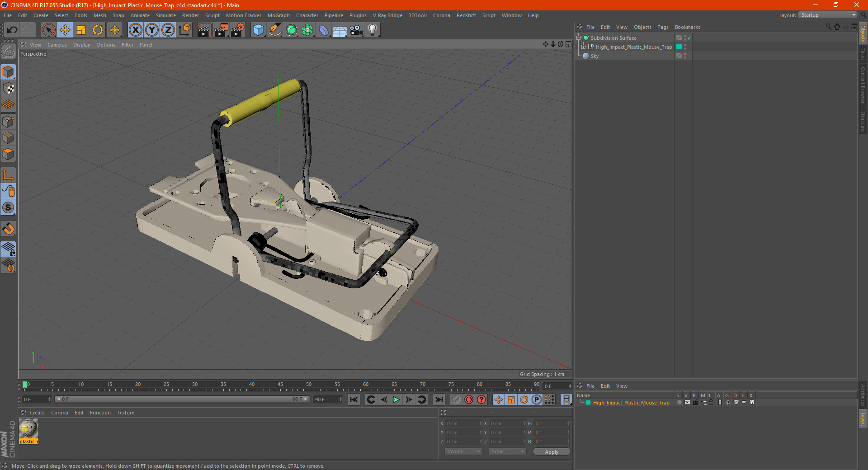Open the World coordinate system dropdown
Image resolution: width=868 pixels, height=470 pixels.
tap(463, 451)
